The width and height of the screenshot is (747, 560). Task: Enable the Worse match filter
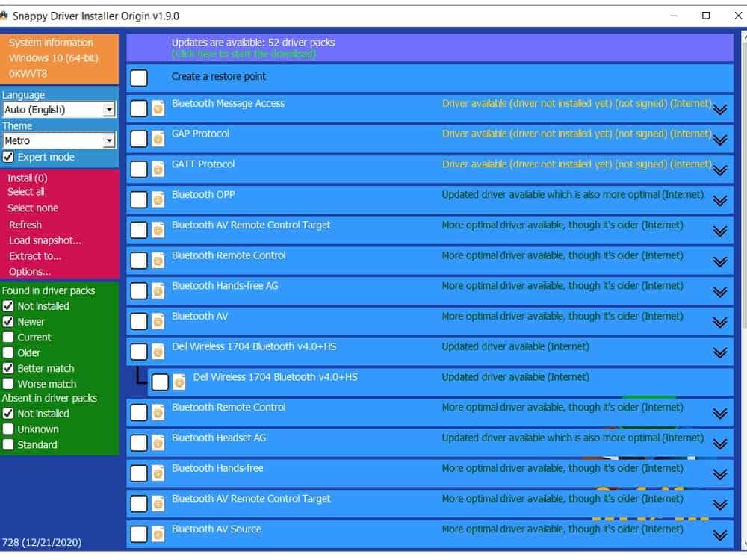pos(8,384)
